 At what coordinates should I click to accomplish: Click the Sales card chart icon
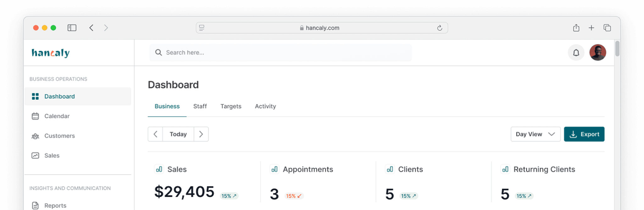pos(159,170)
